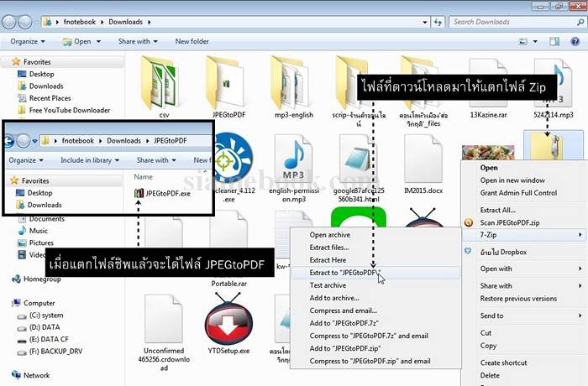Expand the view options dropdown arrow
Image resolution: width=588 pixels, height=386 pixels.
[535, 42]
